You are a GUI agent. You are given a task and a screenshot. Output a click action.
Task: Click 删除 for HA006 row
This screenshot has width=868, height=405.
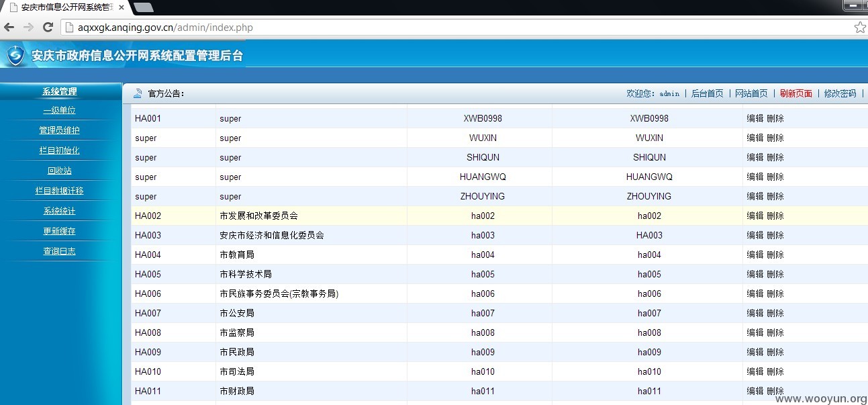click(x=775, y=294)
